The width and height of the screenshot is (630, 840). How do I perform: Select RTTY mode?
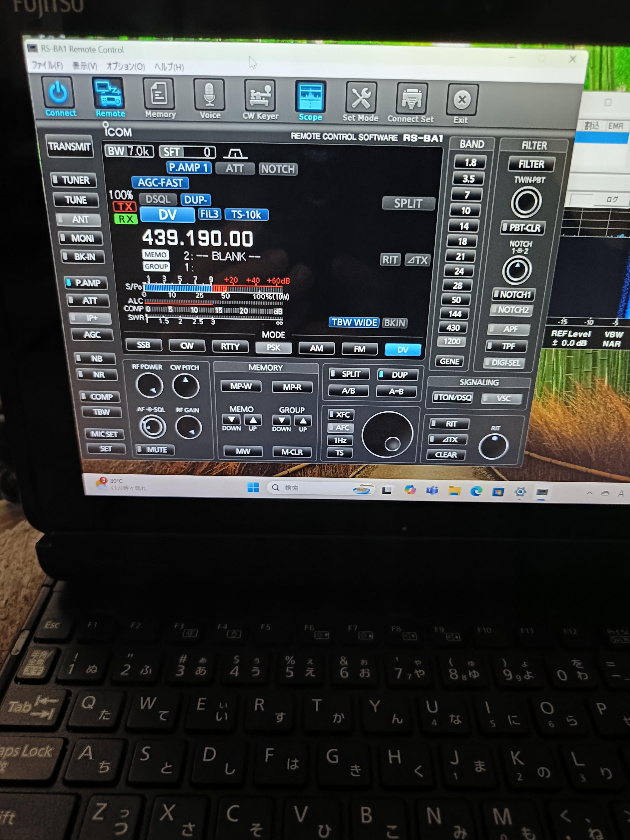(x=230, y=347)
